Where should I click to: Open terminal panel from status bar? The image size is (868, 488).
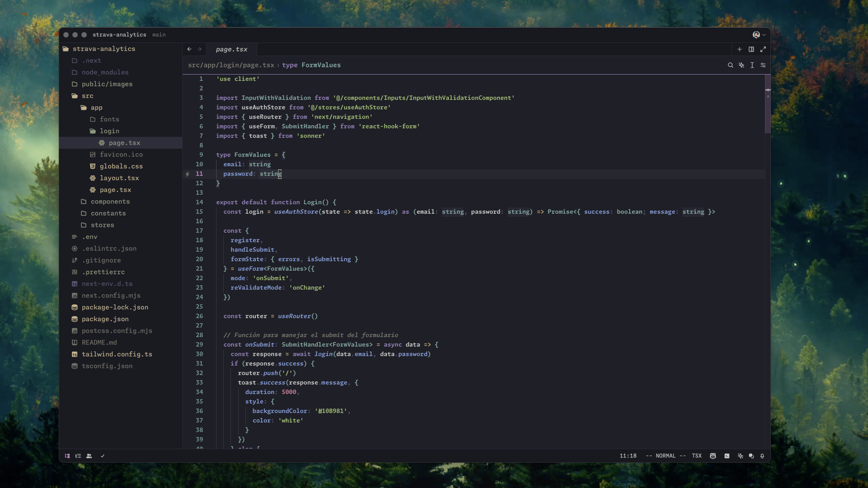click(727, 456)
